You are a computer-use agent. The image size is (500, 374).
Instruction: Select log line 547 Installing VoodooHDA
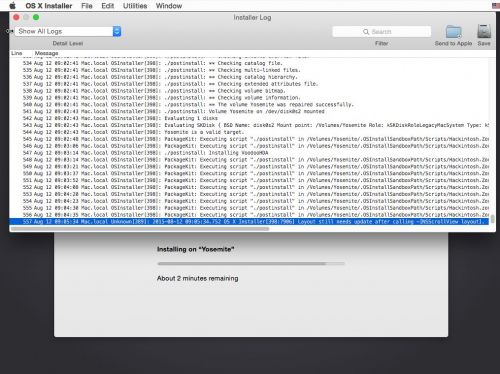pos(249,153)
